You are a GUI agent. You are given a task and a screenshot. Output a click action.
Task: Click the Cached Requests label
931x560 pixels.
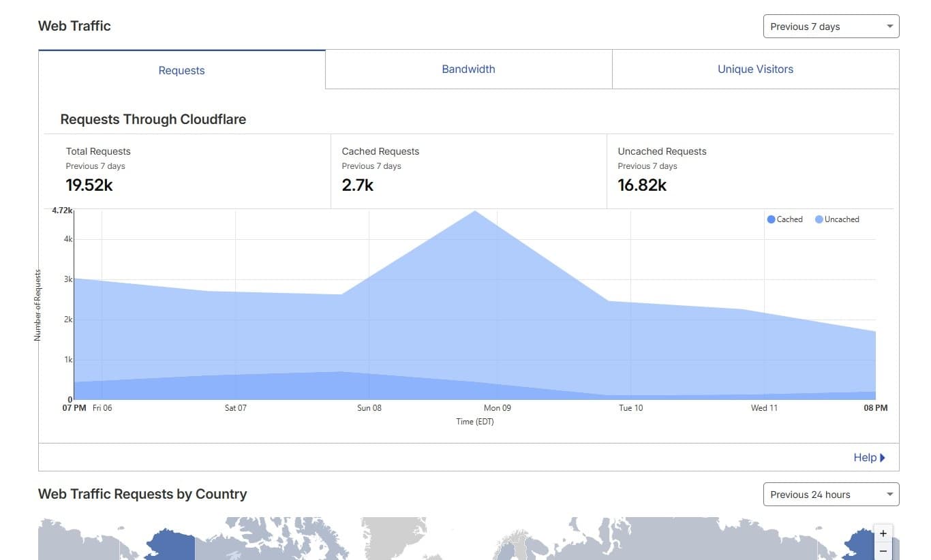coord(380,151)
